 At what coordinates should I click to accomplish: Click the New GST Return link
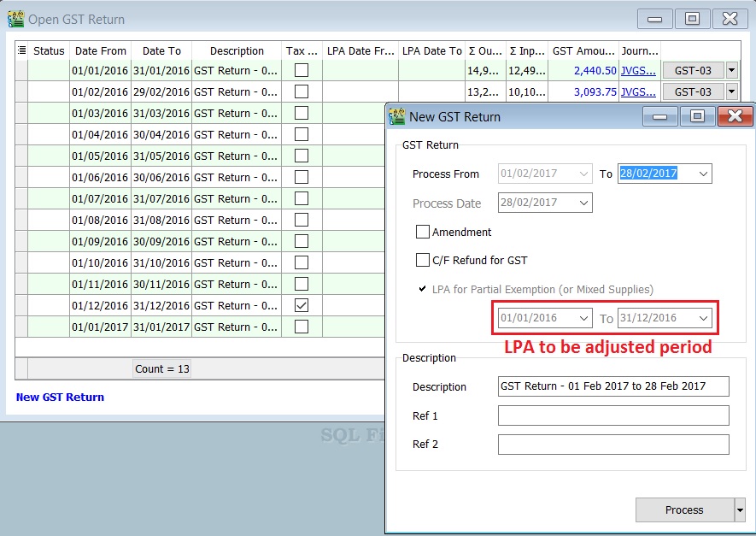pyautogui.click(x=60, y=397)
